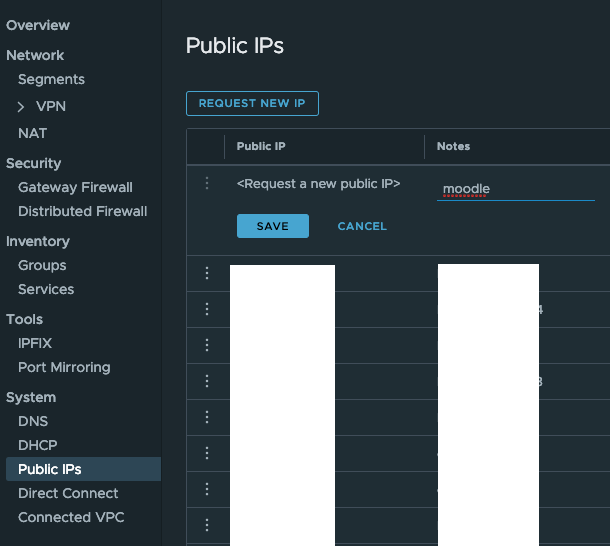Screen dimensions: 610x546
Task: Open the third redacted row's three-dot menu
Action: pos(207,345)
